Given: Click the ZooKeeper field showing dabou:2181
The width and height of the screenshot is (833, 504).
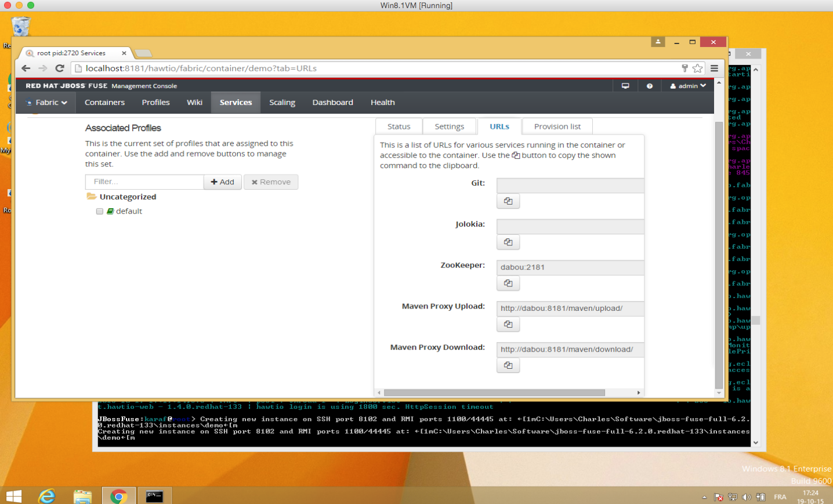Looking at the screenshot, I should point(570,267).
